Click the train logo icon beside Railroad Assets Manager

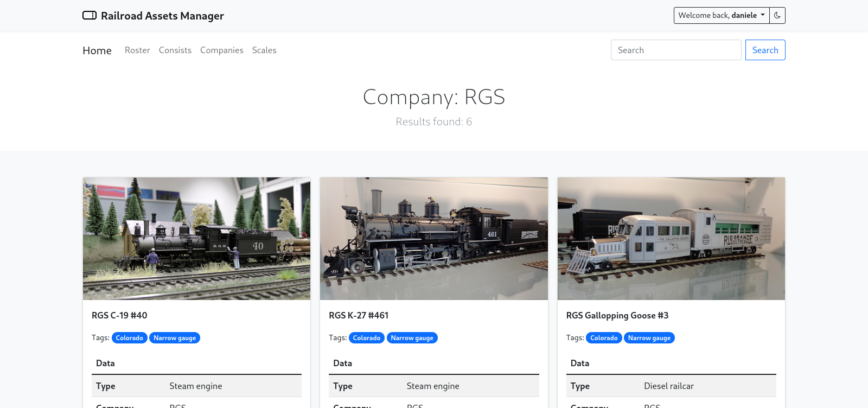(x=90, y=15)
